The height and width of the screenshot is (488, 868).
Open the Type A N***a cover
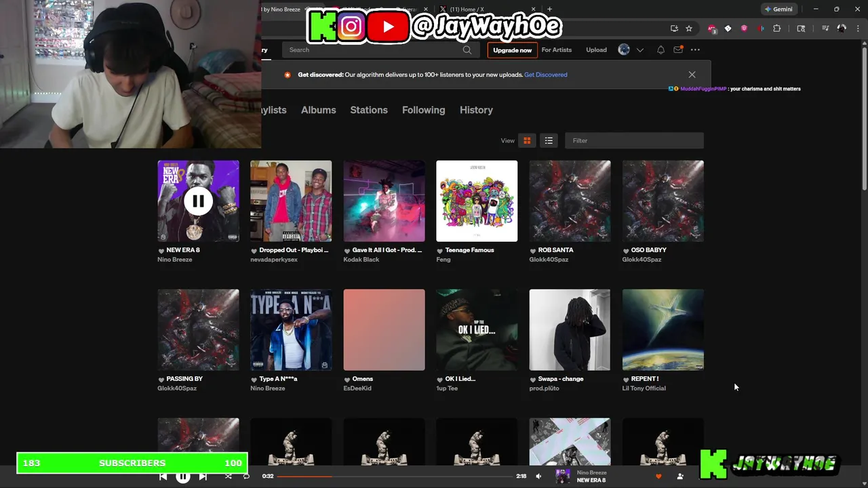291,330
